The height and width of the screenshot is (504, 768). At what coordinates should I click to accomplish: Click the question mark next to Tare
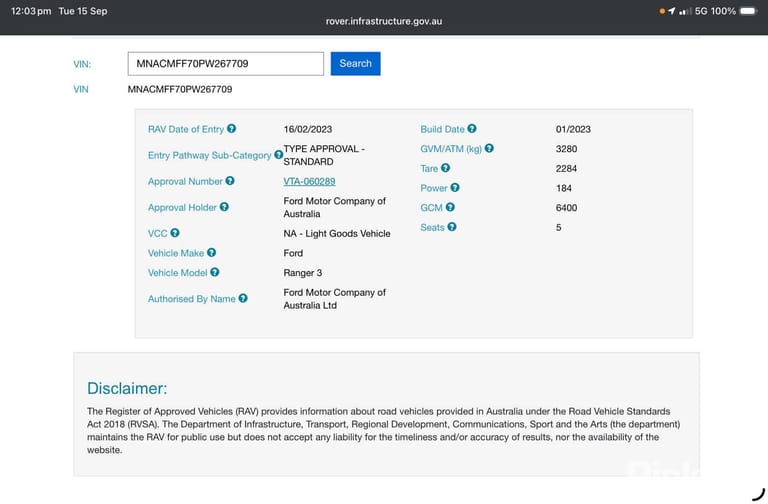tap(445, 168)
